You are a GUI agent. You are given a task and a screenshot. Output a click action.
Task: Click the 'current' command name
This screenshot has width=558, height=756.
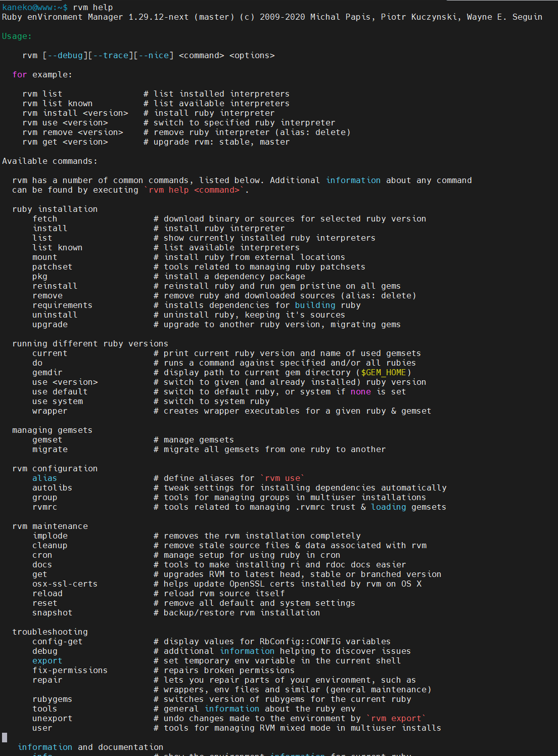coord(50,353)
